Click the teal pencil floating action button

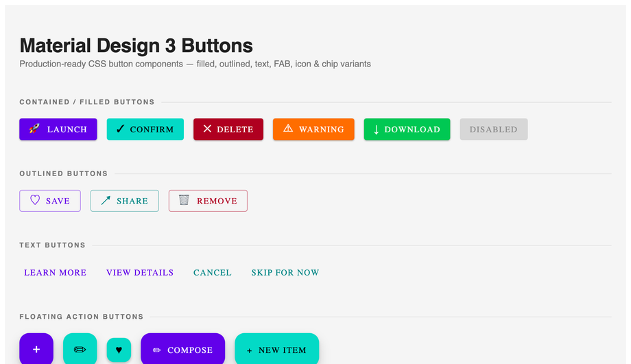pyautogui.click(x=80, y=349)
